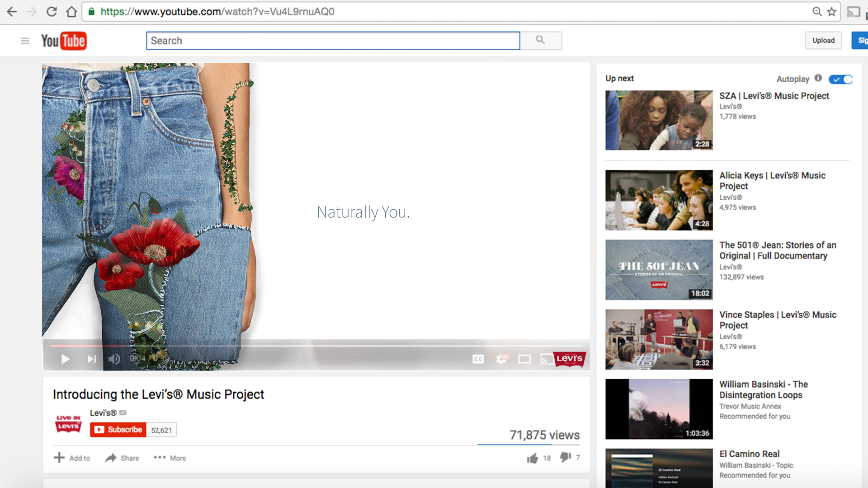The height and width of the screenshot is (488, 868).
Task: Mute the video volume speaker icon
Action: [114, 359]
